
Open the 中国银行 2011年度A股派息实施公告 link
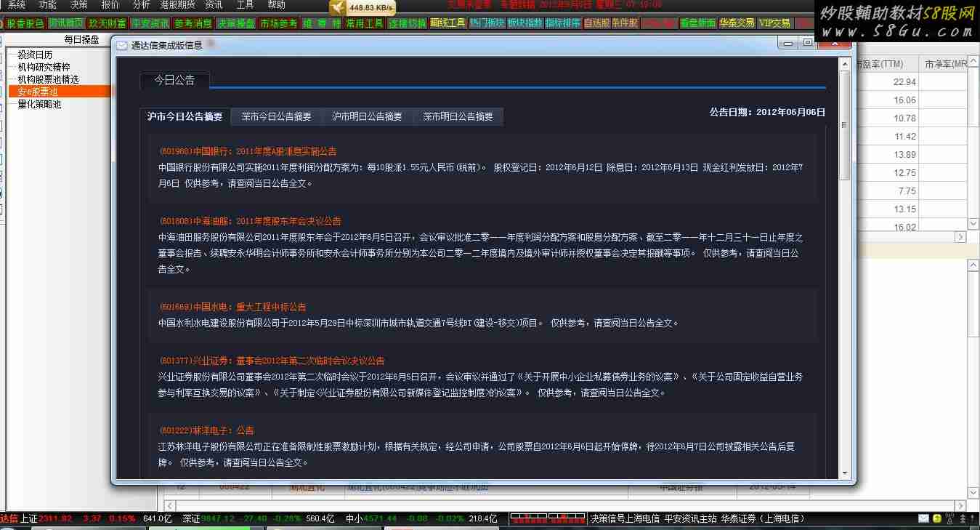(x=248, y=151)
